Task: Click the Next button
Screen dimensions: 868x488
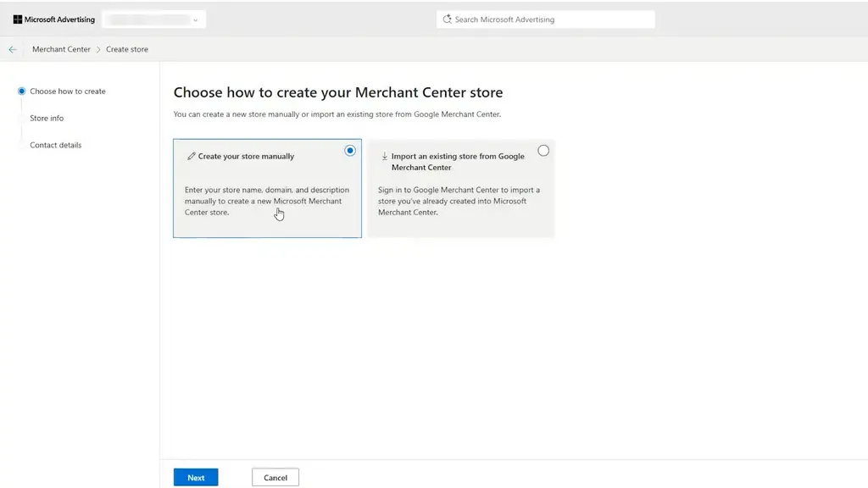Action: pos(196,478)
